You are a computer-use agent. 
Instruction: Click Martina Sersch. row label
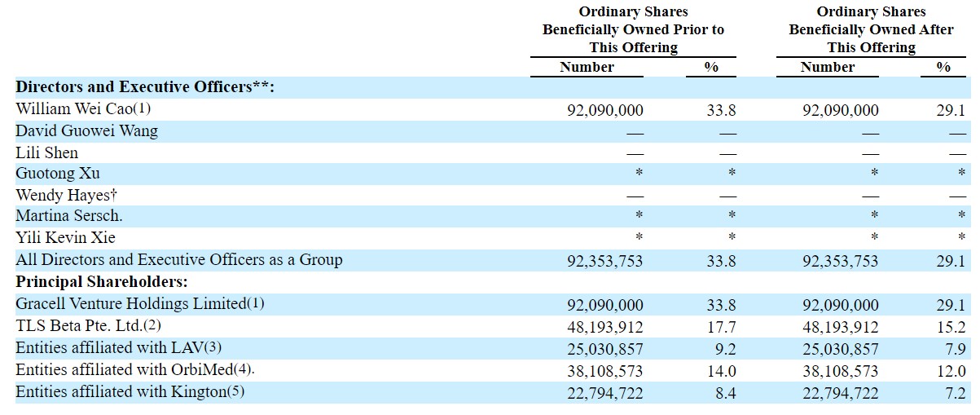(x=69, y=217)
